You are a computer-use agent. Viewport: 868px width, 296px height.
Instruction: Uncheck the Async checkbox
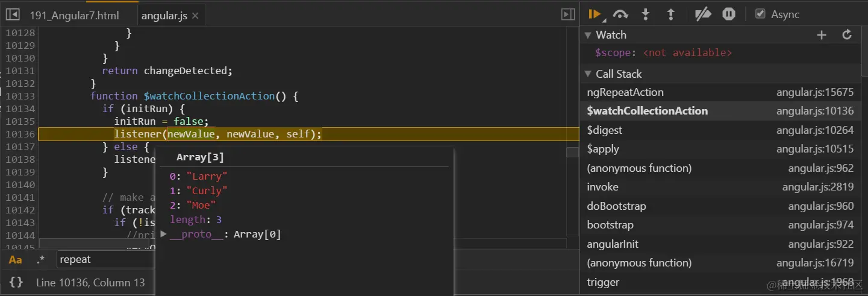tap(760, 14)
